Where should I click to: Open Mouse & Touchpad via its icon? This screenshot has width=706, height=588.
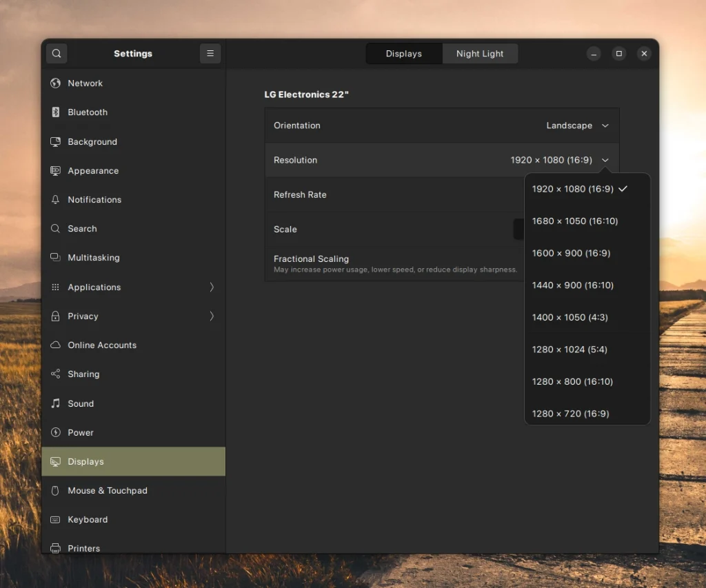point(55,490)
